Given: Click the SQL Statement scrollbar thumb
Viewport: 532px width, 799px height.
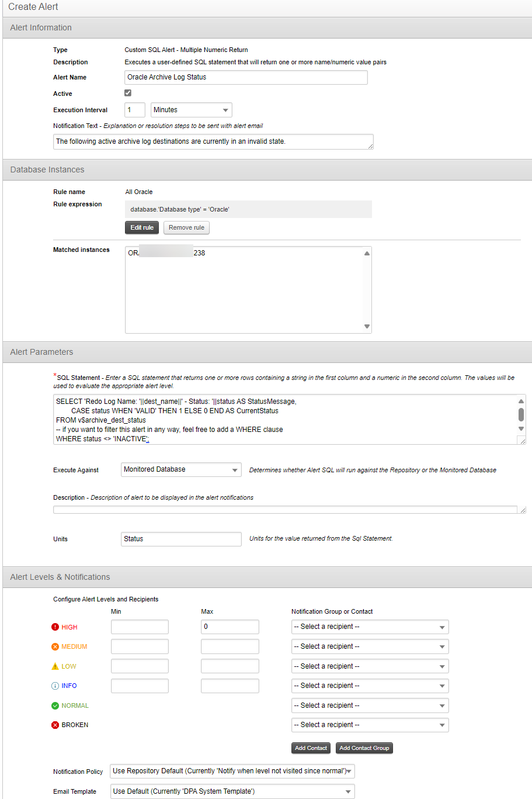Looking at the screenshot, I should tap(521, 414).
